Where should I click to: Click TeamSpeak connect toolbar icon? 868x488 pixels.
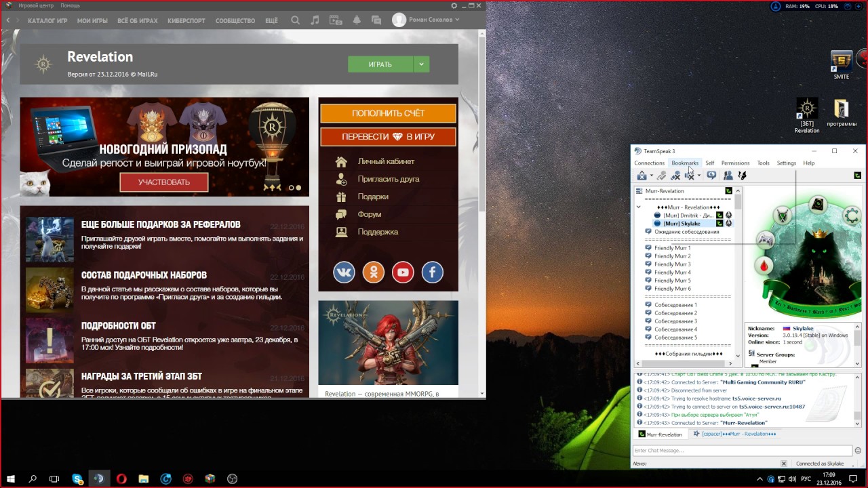[x=642, y=176]
